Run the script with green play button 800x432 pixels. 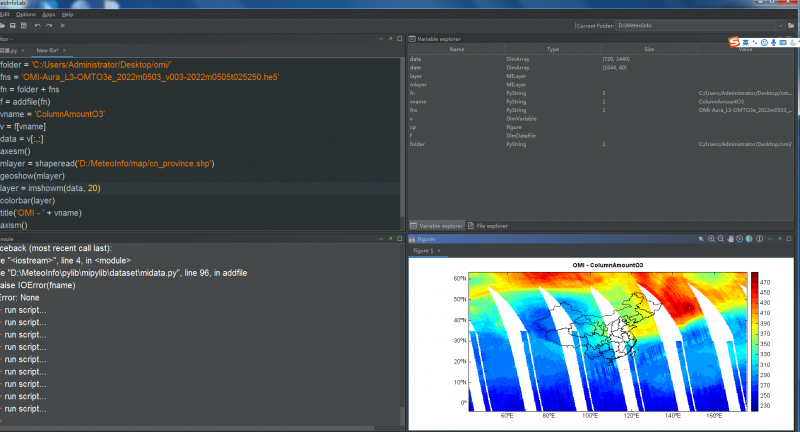pos(63,25)
